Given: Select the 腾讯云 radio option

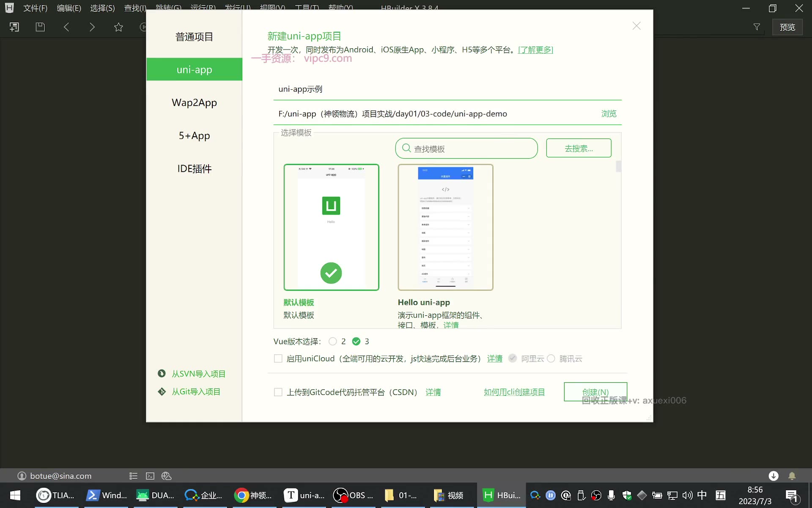Looking at the screenshot, I should click(551, 359).
